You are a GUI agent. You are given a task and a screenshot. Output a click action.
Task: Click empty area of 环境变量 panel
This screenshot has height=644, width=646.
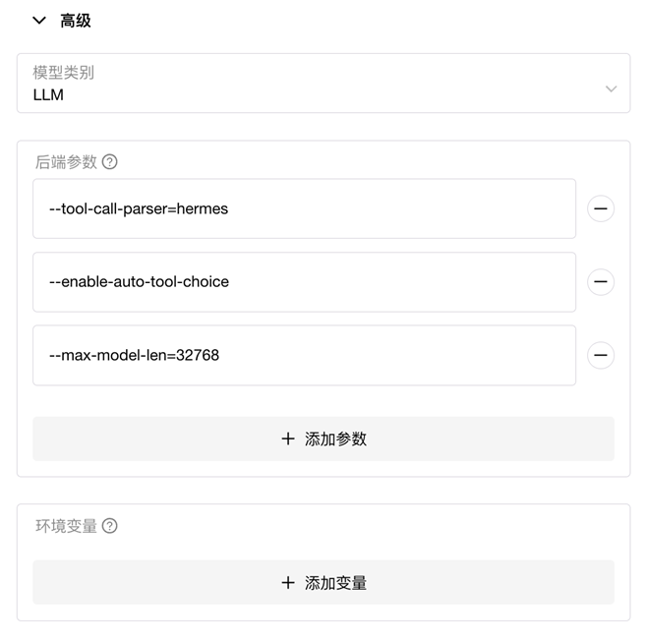point(371,532)
